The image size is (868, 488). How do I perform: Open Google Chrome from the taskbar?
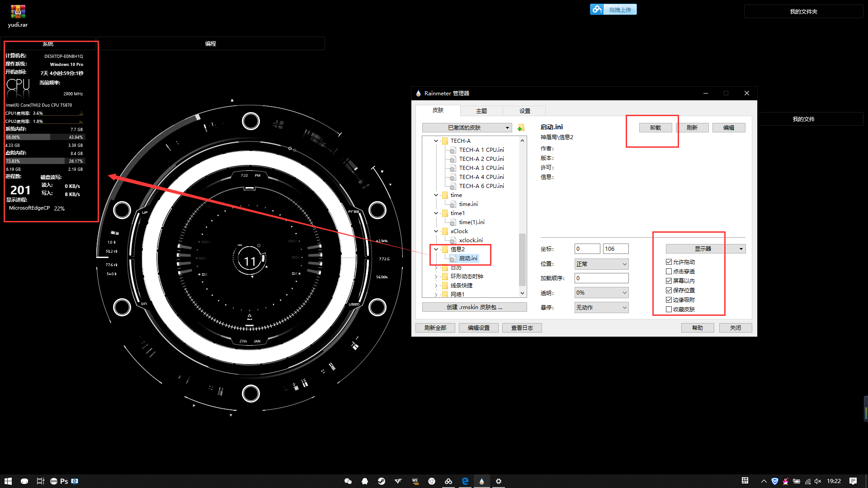click(432, 481)
